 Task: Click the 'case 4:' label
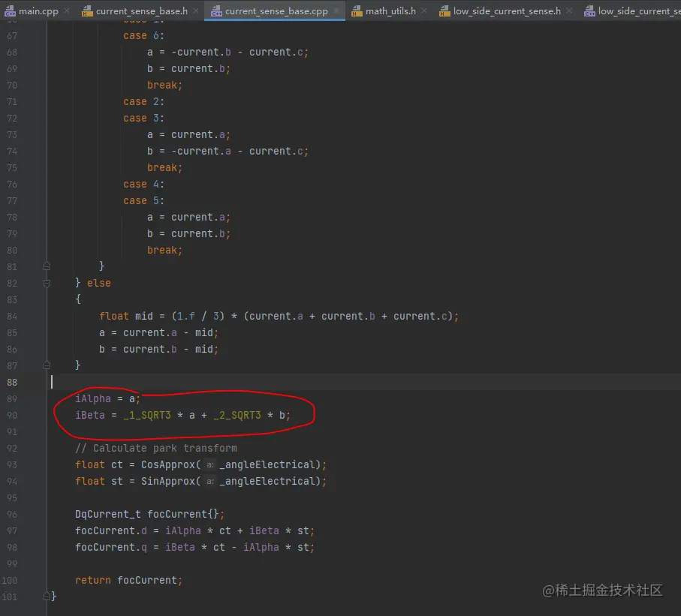143,184
